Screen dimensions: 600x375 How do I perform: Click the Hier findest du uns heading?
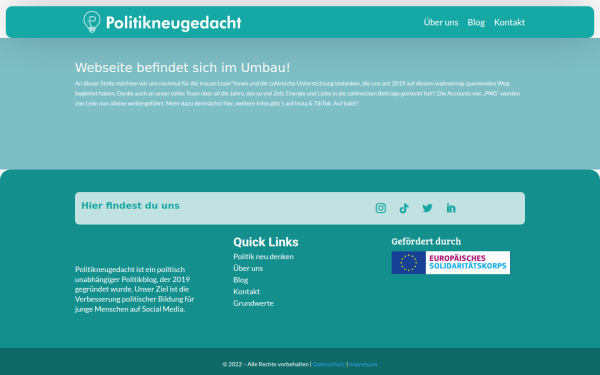(130, 206)
